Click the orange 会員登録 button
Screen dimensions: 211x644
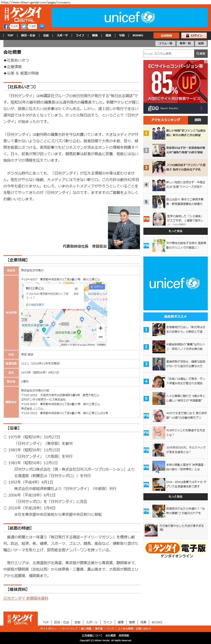(166, 35)
